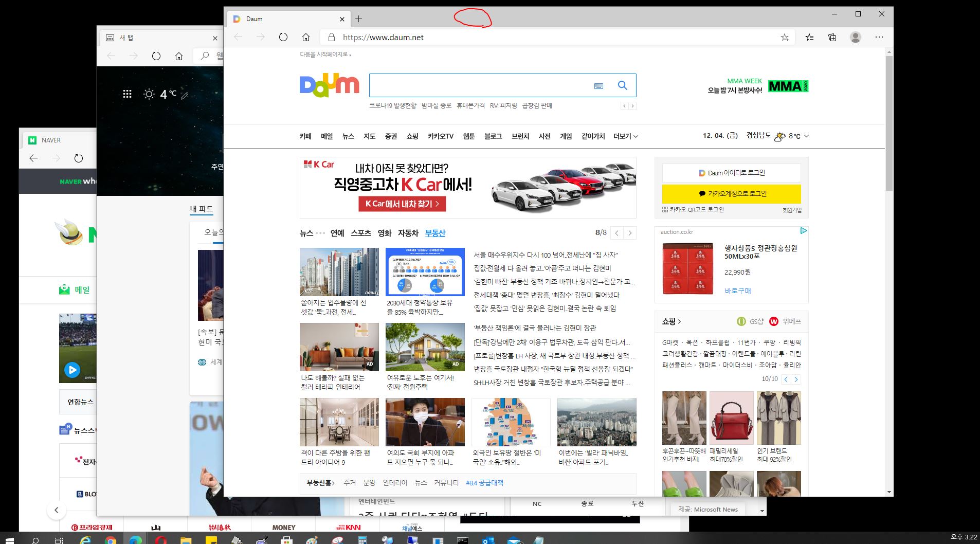Click K Car에서 내차 찾기 button
This screenshot has height=544, width=980.
(402, 204)
